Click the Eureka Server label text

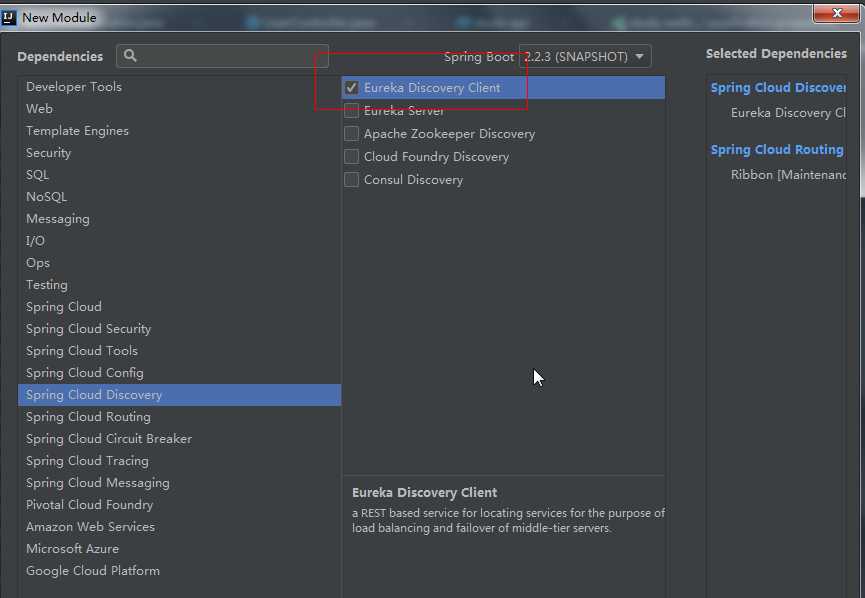(x=404, y=111)
